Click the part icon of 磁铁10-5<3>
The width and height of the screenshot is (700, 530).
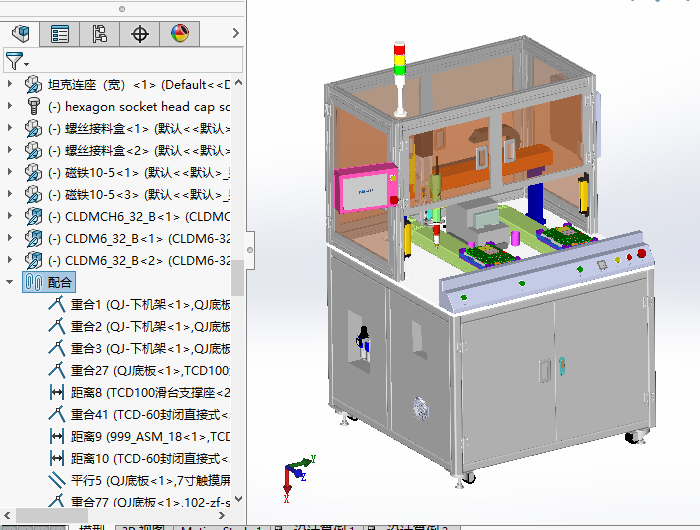click(33, 194)
